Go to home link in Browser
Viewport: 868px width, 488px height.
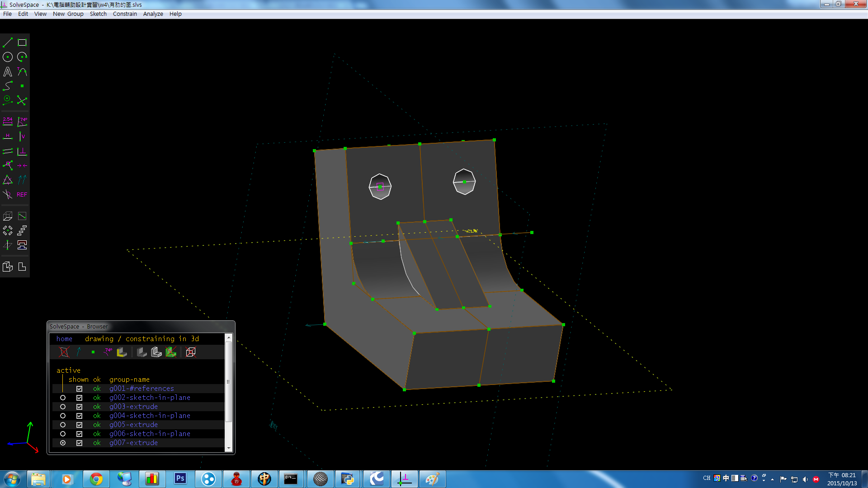[x=64, y=339]
